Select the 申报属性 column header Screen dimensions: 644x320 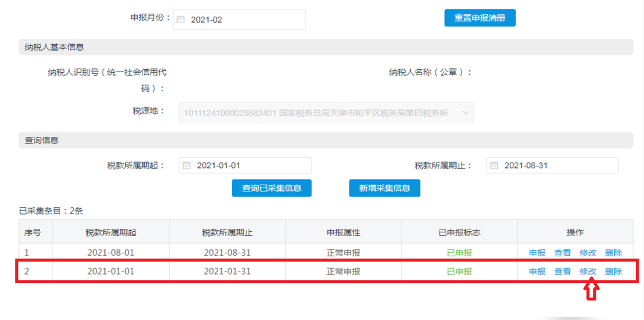[x=343, y=232]
